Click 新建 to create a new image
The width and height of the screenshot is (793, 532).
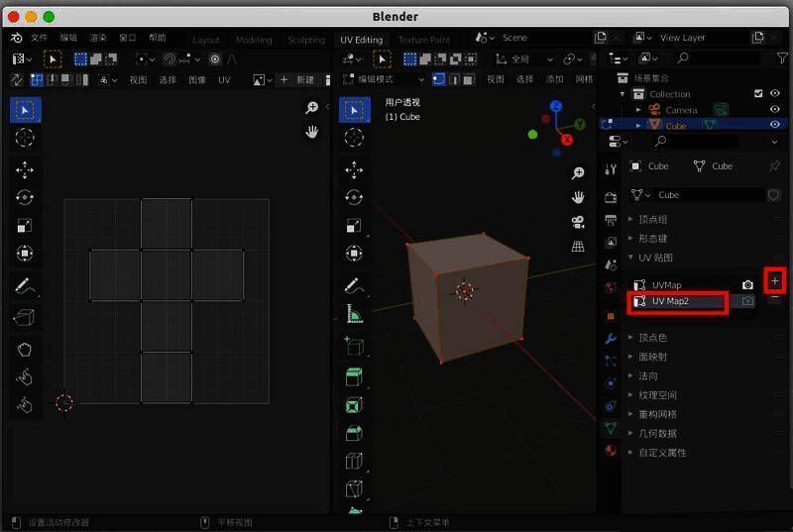coord(299,80)
